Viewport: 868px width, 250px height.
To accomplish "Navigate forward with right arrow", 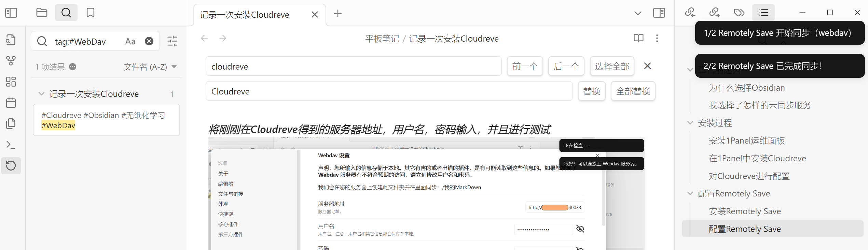I will [x=223, y=38].
